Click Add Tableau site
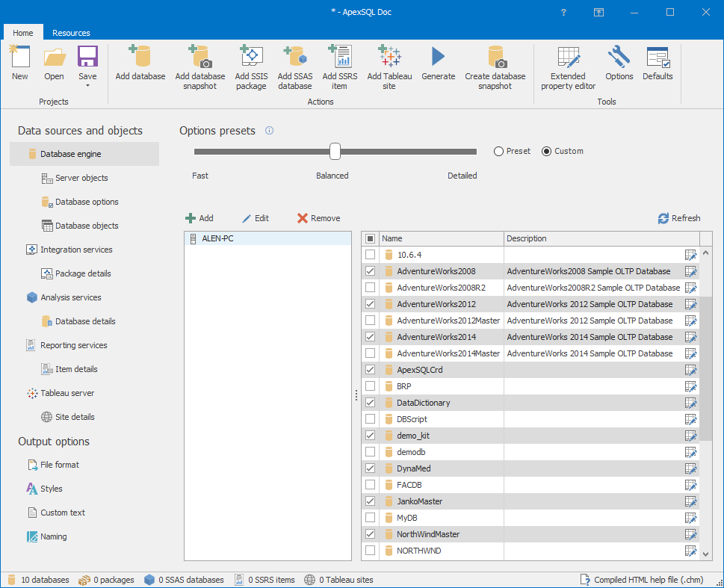724x588 pixels. [389, 67]
